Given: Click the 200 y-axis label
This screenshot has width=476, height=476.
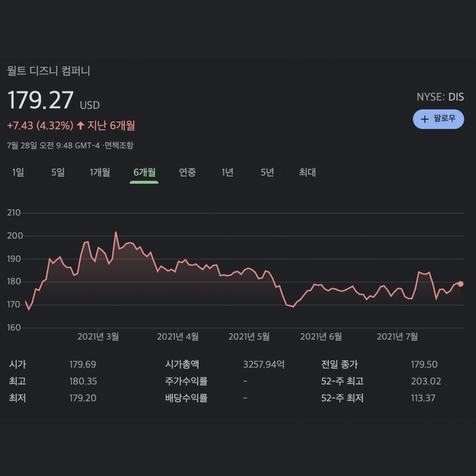Looking at the screenshot, I should tap(15, 235).
